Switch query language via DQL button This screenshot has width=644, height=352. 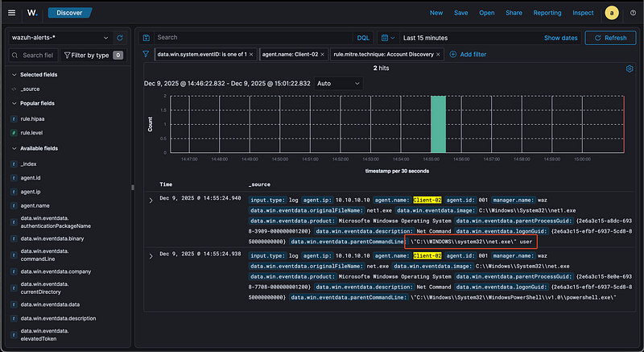point(363,38)
